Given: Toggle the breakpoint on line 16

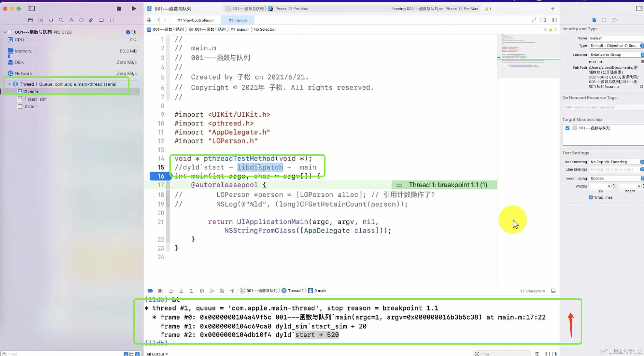Looking at the screenshot, I should pos(161,176).
